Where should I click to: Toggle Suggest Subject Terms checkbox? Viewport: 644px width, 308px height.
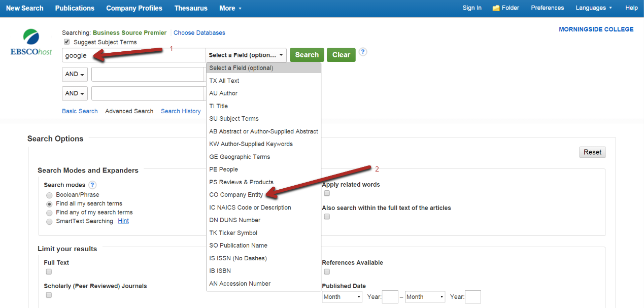[x=66, y=42]
